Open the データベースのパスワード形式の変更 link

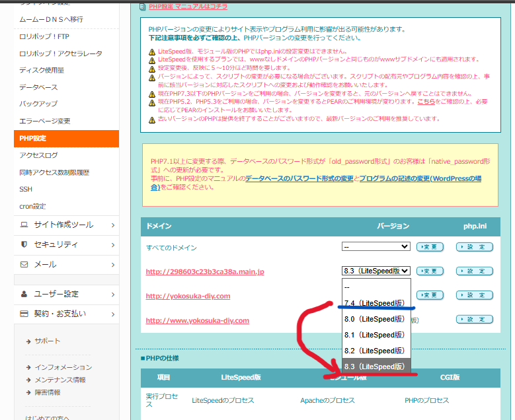pos(299,178)
